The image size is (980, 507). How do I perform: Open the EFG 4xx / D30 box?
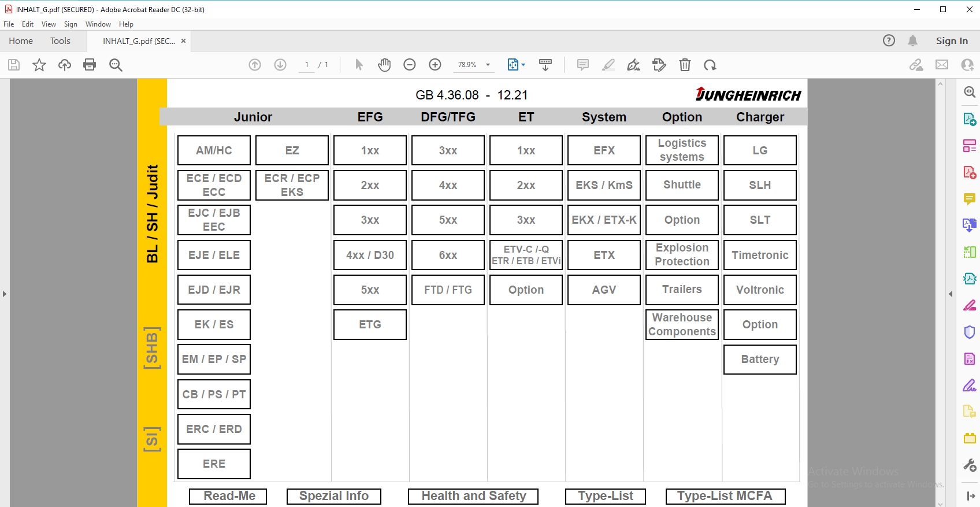point(370,255)
